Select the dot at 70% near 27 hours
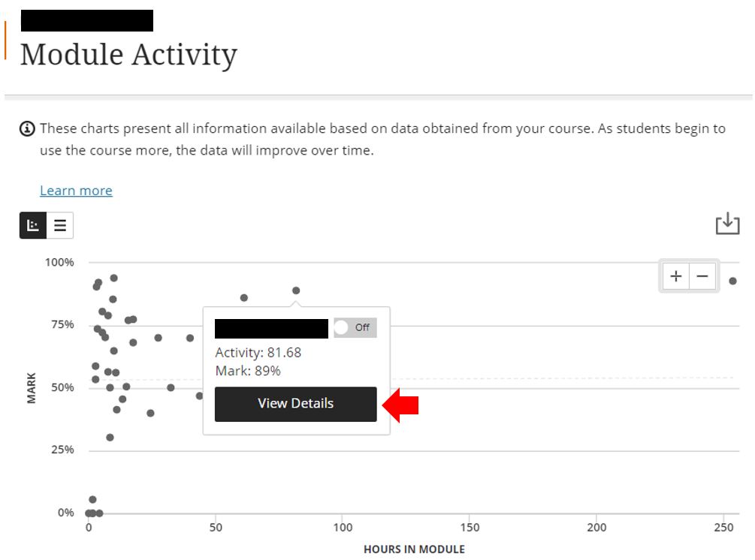This screenshot has height=560, width=755. (x=158, y=338)
